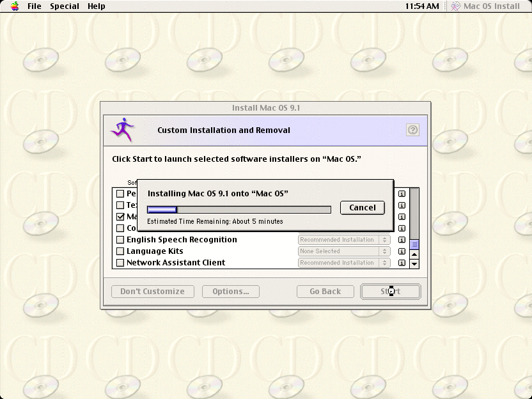This screenshot has width=532, height=399.
Task: Toggle the Language Kits checkbox
Action: [120, 251]
